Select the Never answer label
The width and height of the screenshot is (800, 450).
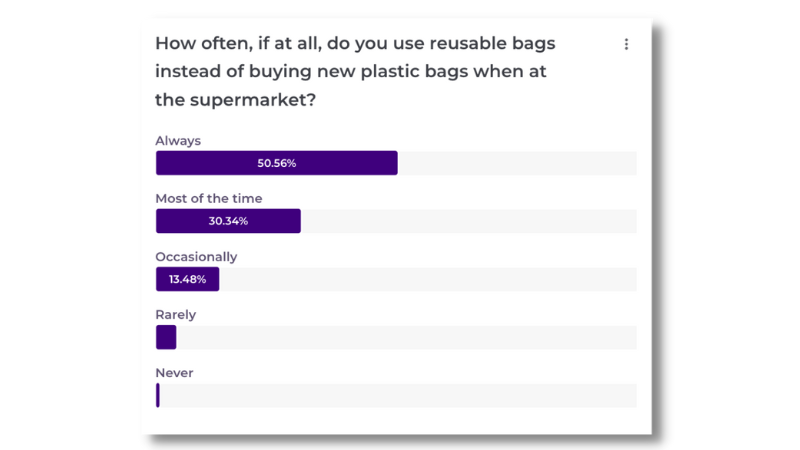click(x=174, y=373)
